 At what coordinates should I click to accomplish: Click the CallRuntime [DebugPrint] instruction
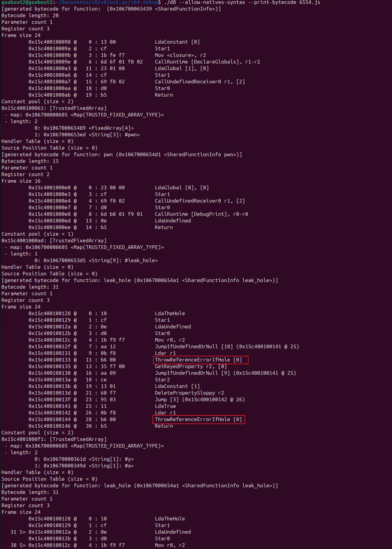coord(202,214)
